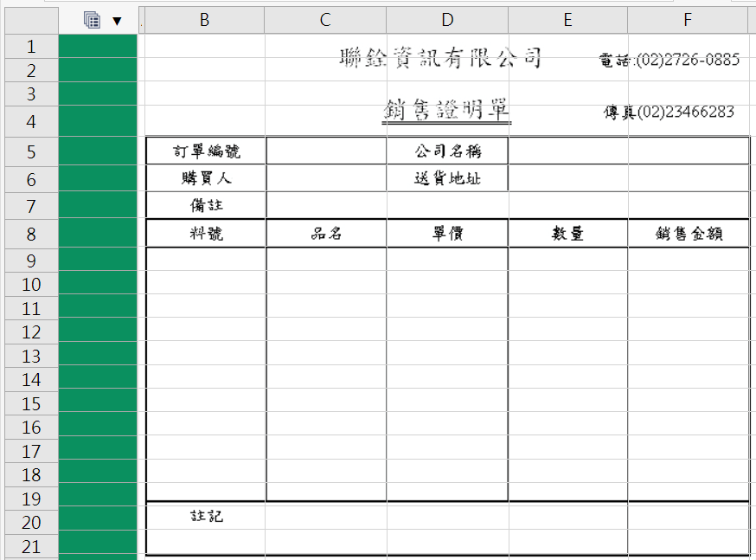This screenshot has width=756, height=560.
Task: Select row 19 header
Action: (31, 499)
